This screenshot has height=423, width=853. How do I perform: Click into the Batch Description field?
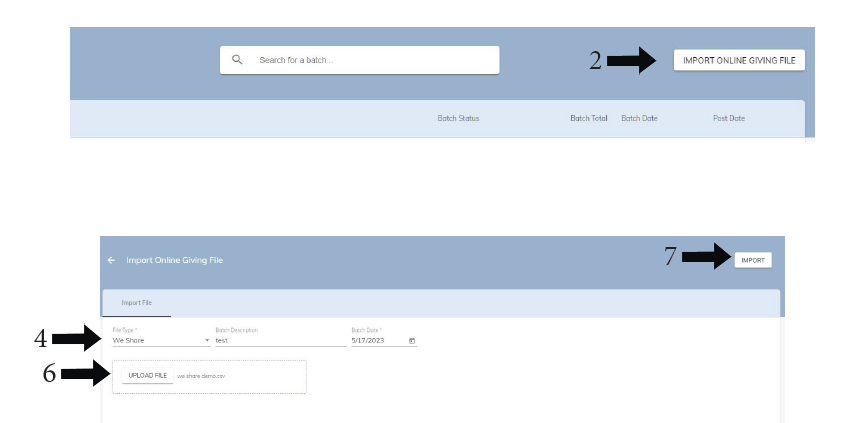point(278,341)
